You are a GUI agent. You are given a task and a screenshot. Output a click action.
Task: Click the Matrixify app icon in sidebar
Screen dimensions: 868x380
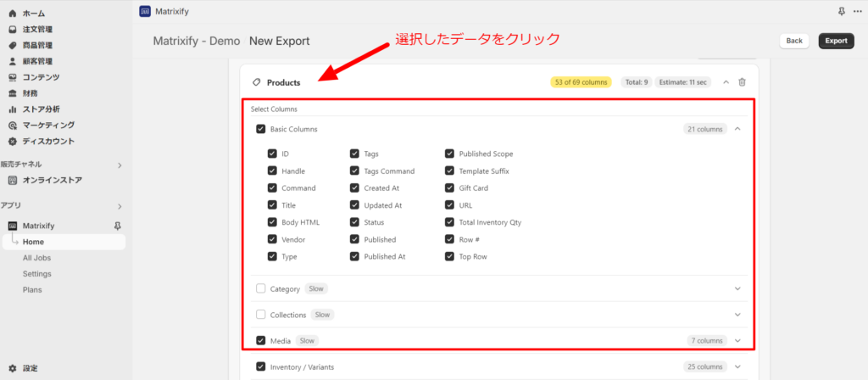click(x=13, y=226)
